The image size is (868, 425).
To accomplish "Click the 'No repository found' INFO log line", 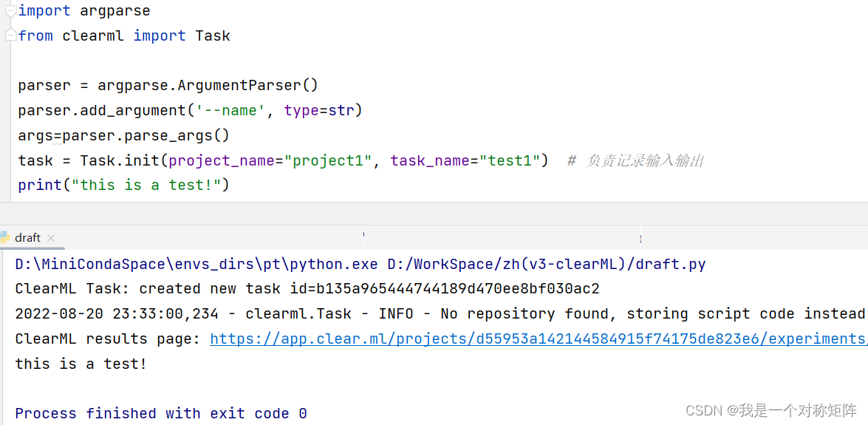I will click(x=441, y=313).
